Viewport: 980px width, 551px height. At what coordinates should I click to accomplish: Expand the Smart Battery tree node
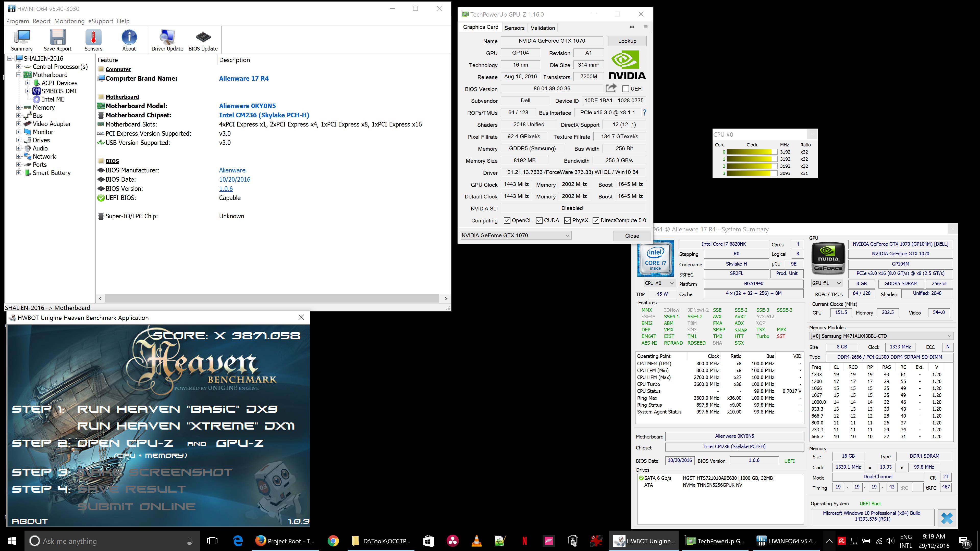18,173
